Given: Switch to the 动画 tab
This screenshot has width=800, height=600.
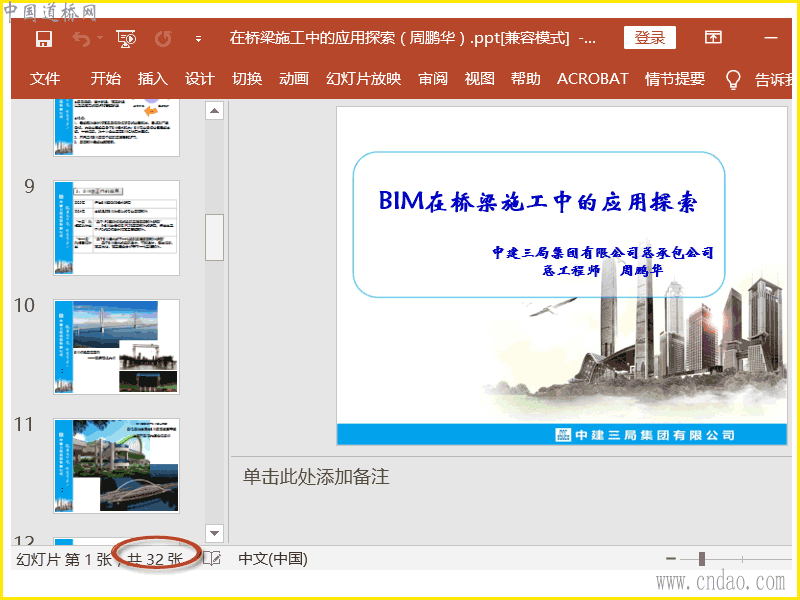Looking at the screenshot, I should [294, 79].
